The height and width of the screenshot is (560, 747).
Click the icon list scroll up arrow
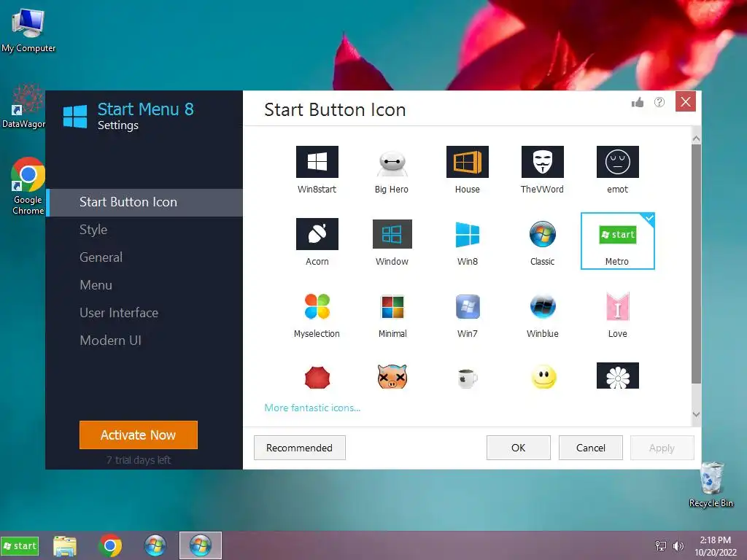point(696,139)
